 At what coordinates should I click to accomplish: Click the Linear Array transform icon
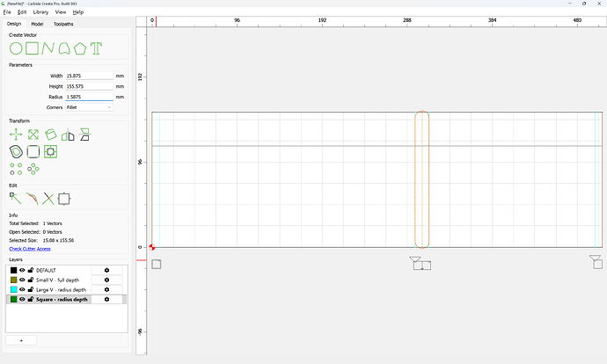pos(16,169)
